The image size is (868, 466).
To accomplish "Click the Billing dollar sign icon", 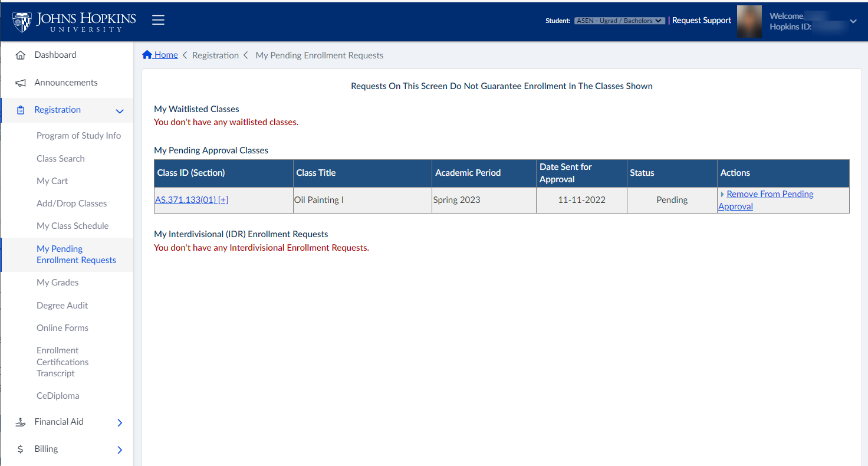I will pos(21,449).
